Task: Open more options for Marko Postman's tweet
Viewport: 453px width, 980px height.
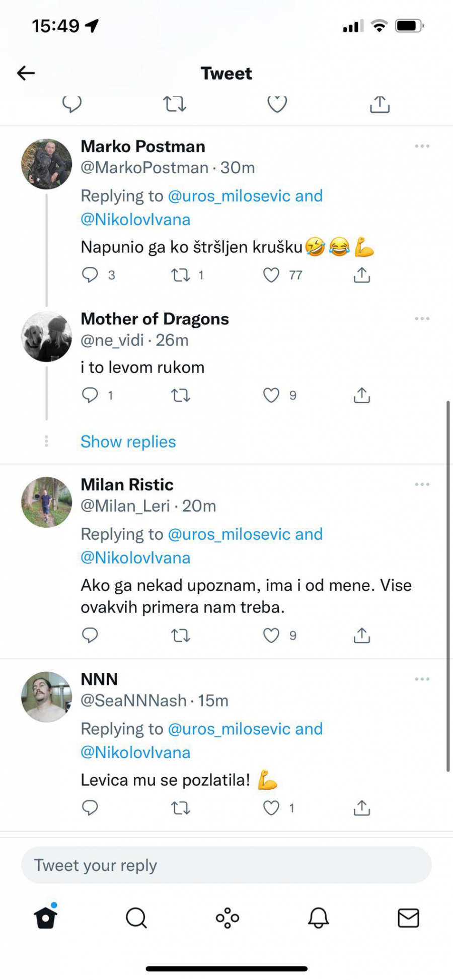Action: 422,146
